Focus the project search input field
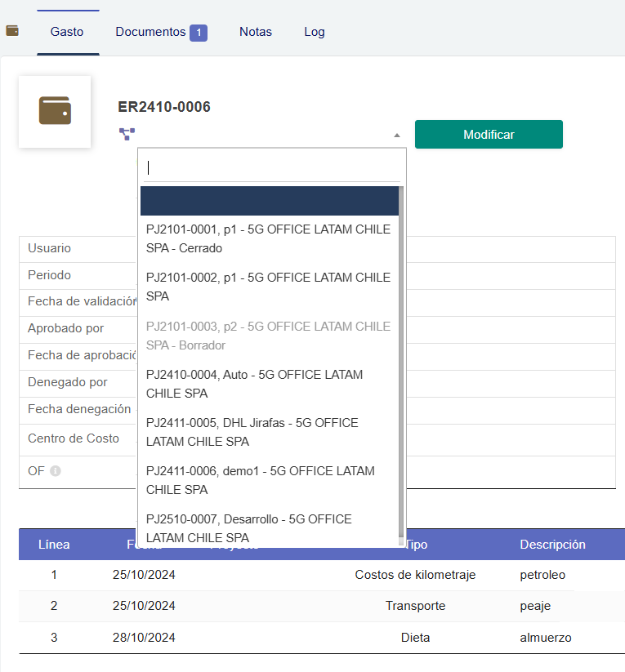 click(271, 167)
